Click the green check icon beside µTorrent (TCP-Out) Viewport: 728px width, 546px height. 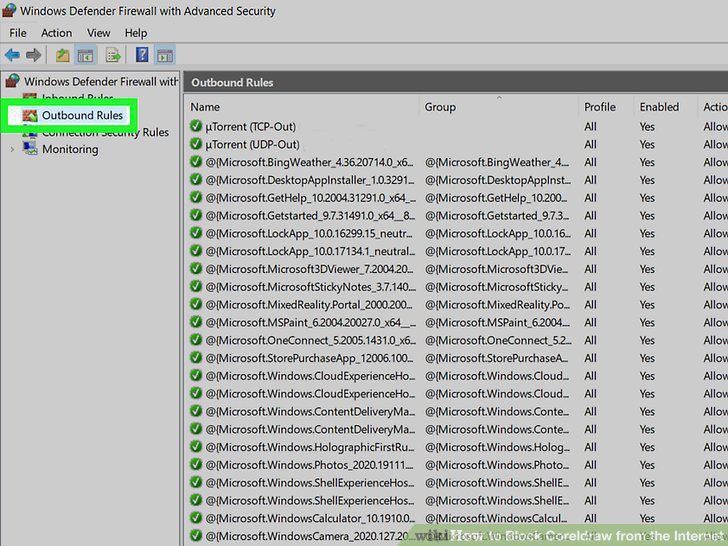[196, 126]
